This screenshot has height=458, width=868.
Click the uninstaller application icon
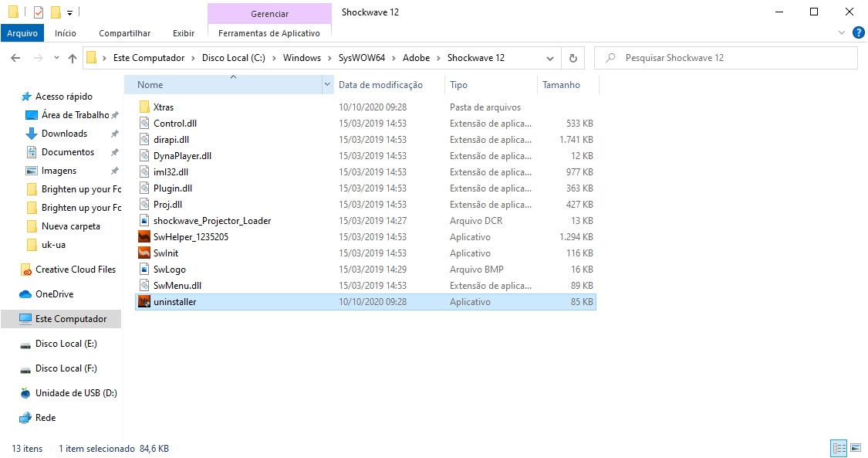point(144,302)
